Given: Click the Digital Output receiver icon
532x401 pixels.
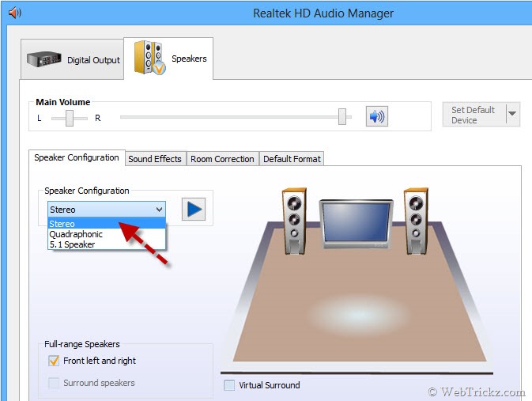Looking at the screenshot, I should 44,59.
